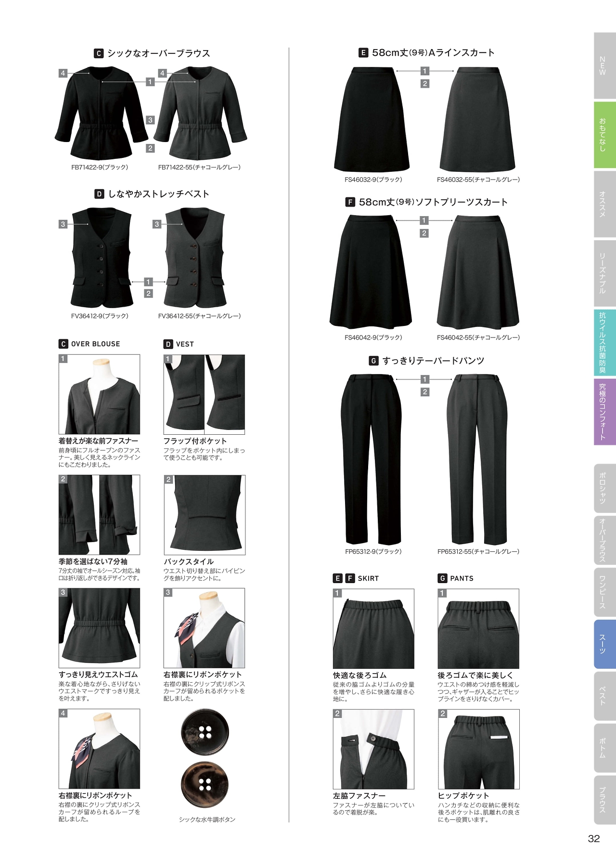Switch to the 抗ウイルス抗菌防臭 tab

pyautogui.click(x=604, y=342)
